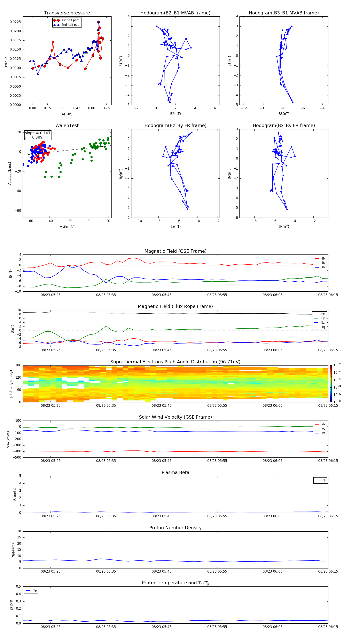Click the 'Bx(nT)' x-axis label
The width and height of the screenshot is (351, 644).
click(284, 227)
